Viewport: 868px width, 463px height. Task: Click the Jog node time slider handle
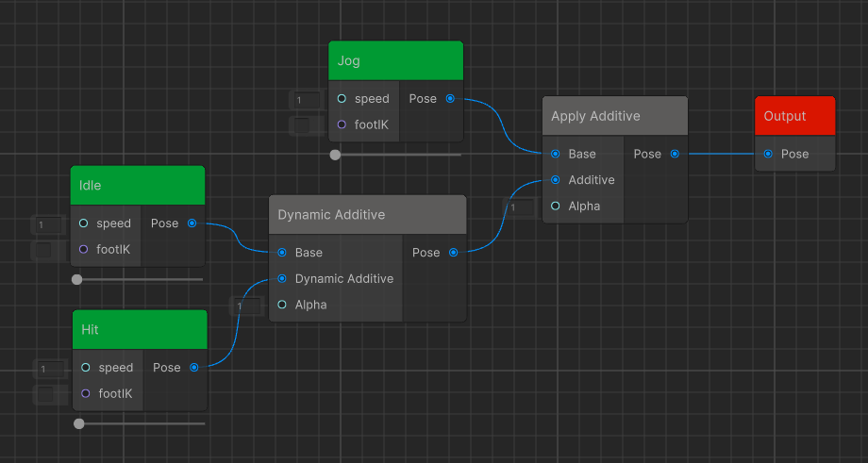(335, 155)
